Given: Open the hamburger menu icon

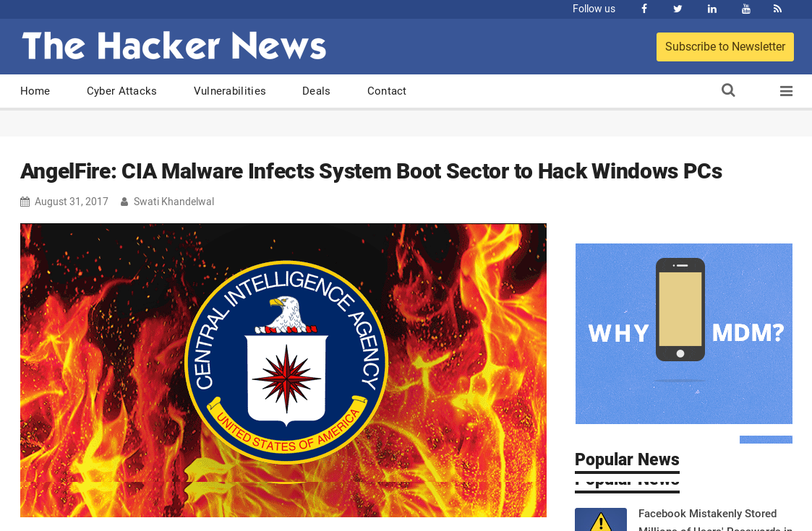Looking at the screenshot, I should point(786,91).
